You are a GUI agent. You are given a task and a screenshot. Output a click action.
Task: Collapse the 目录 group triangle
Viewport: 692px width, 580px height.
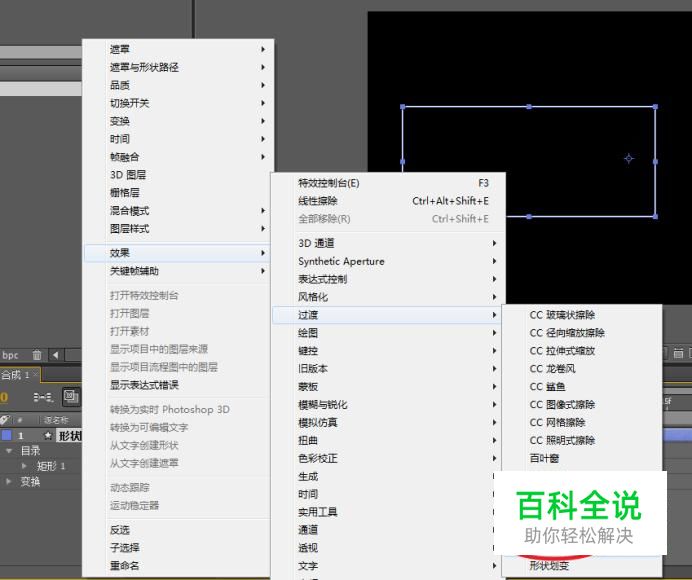click(x=9, y=451)
